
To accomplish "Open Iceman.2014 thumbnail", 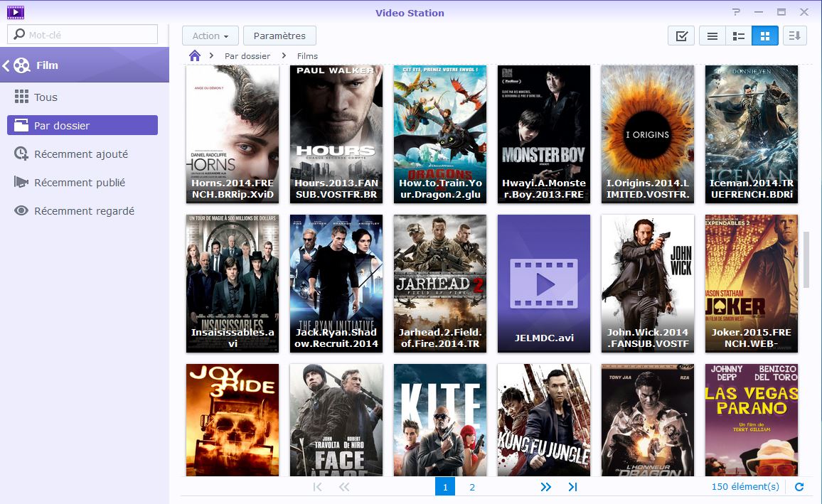I will [751, 134].
